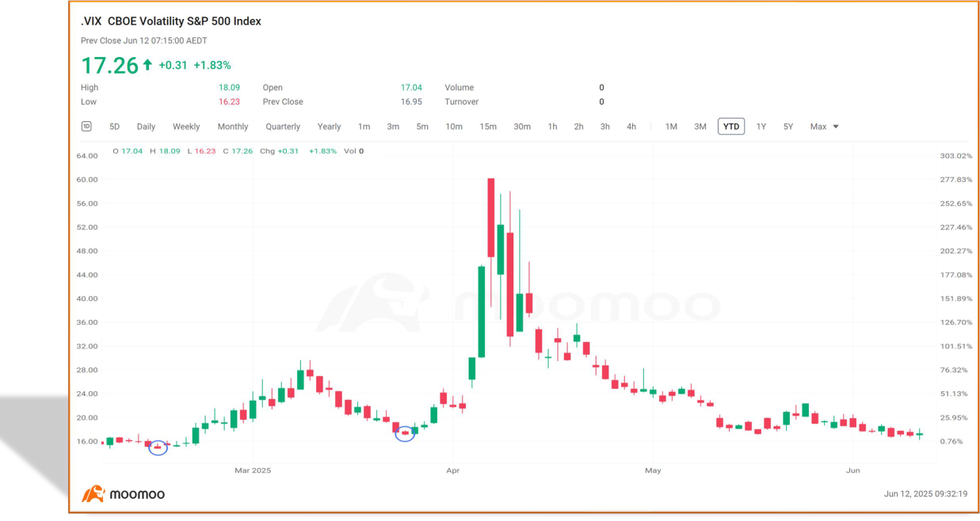Select the 30m interval
The height and width of the screenshot is (521, 980).
(x=522, y=127)
